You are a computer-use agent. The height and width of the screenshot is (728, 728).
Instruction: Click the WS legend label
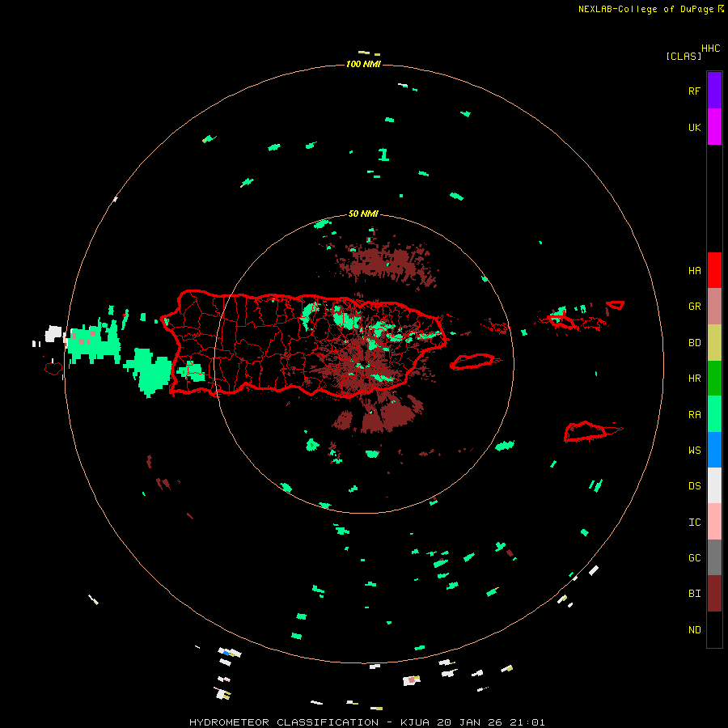click(694, 451)
